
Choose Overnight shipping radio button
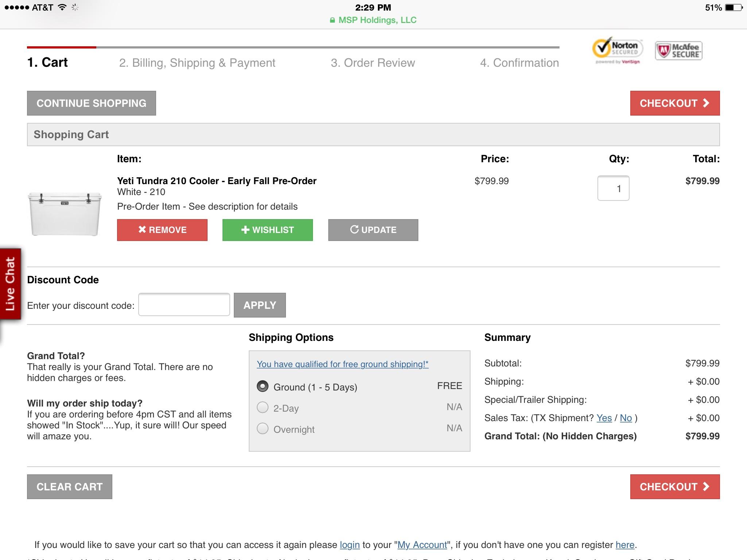(x=263, y=429)
